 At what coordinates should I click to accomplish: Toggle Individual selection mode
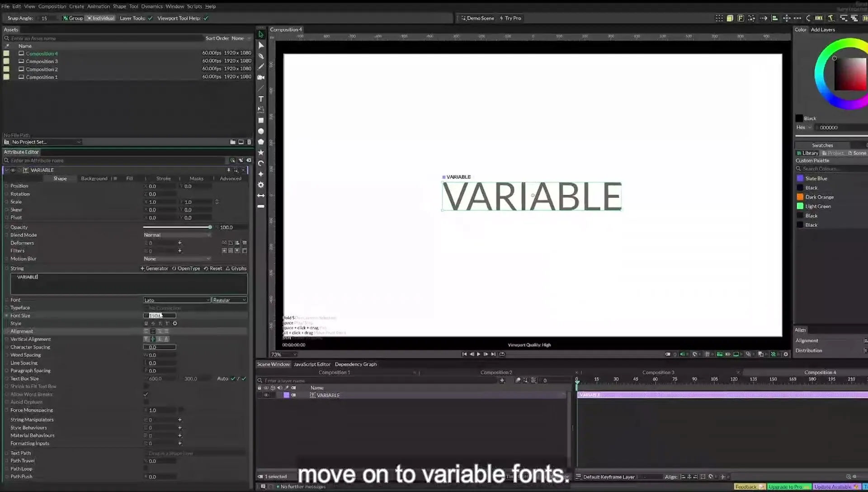101,18
